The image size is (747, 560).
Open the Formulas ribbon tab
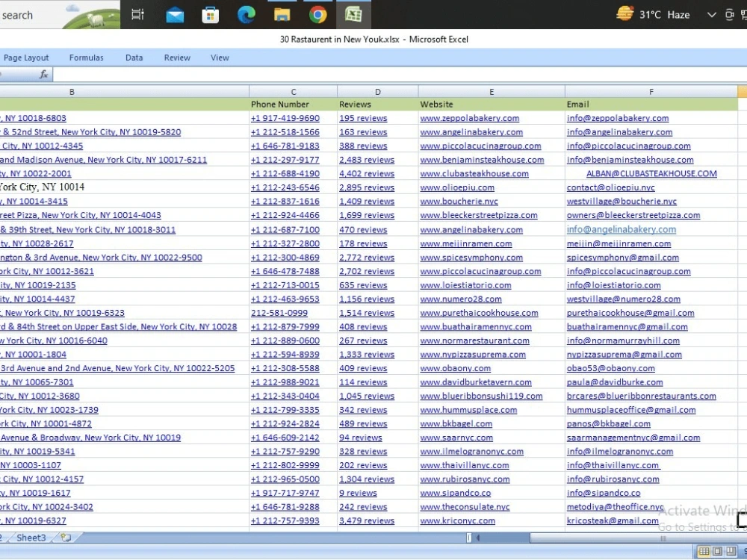86,57
